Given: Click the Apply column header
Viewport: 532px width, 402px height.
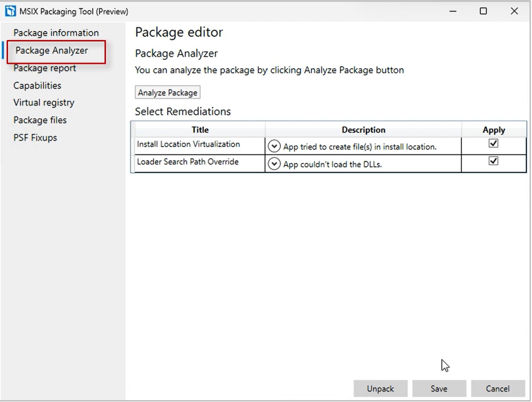Looking at the screenshot, I should pos(494,129).
